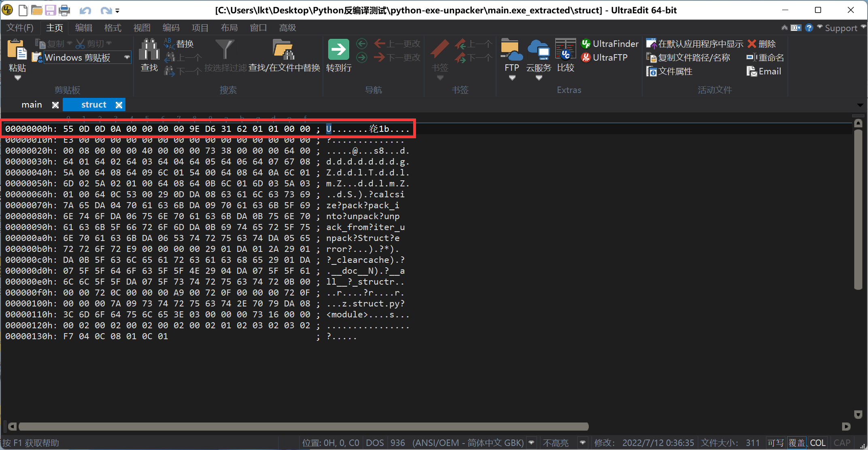868x450 pixels.
Task: Expand the 文件(F) File menu
Action: coord(21,27)
